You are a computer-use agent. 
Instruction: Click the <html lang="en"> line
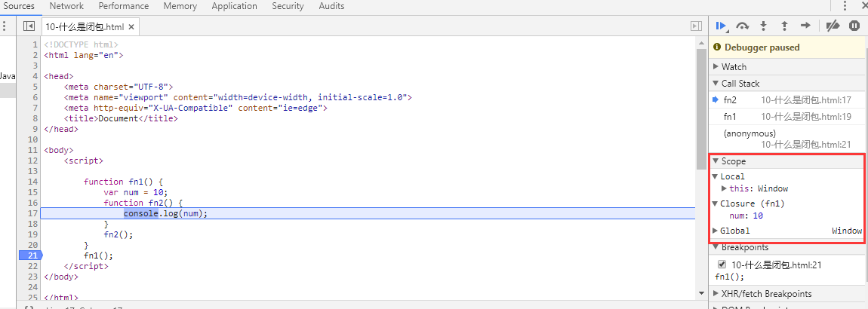coord(84,56)
